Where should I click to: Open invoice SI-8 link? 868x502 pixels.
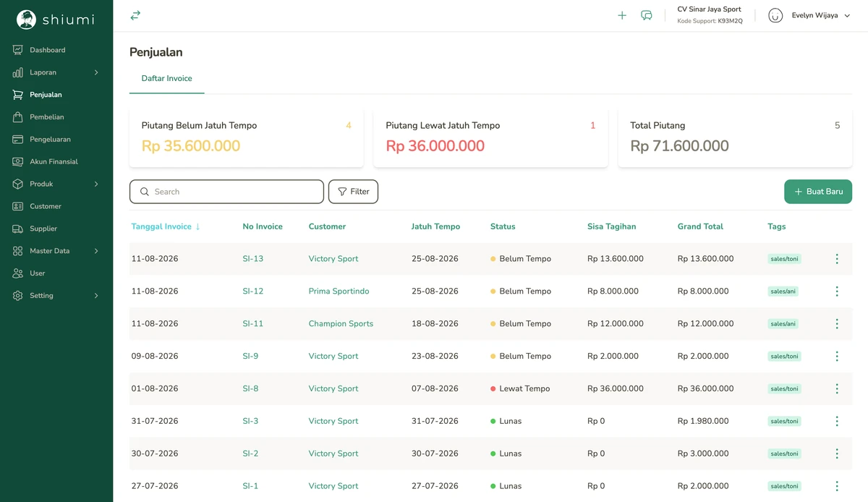[x=250, y=389]
